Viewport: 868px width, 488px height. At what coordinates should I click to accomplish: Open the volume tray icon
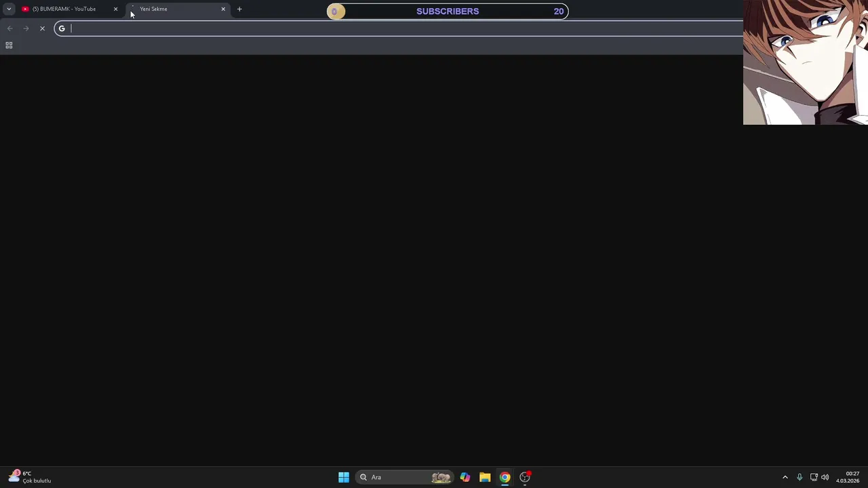(825, 477)
